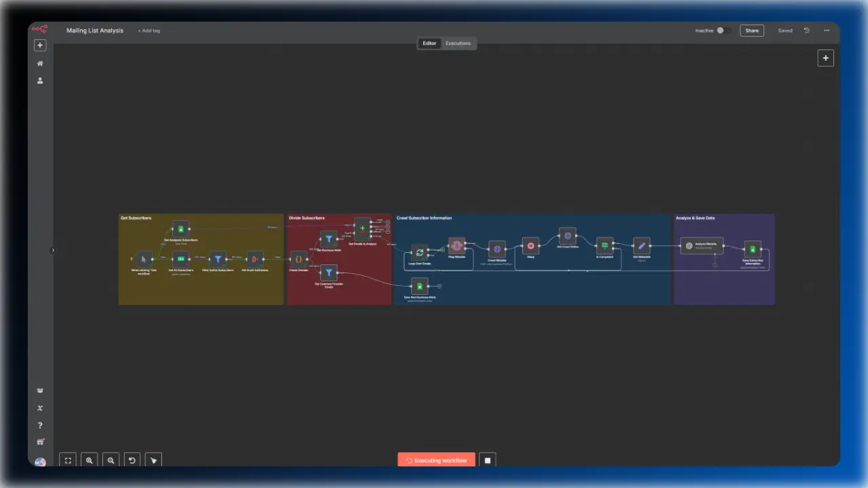Select the Loop Over Emails node
The height and width of the screenshot is (488, 868).
[420, 252]
